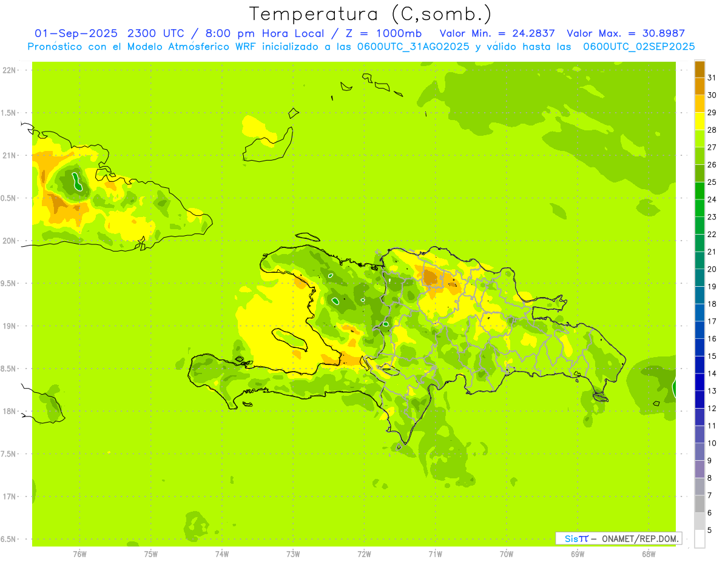Image resolution: width=728 pixels, height=562 pixels.
Task: Click the 'Z = 1000mb' level text
Action: click(383, 33)
